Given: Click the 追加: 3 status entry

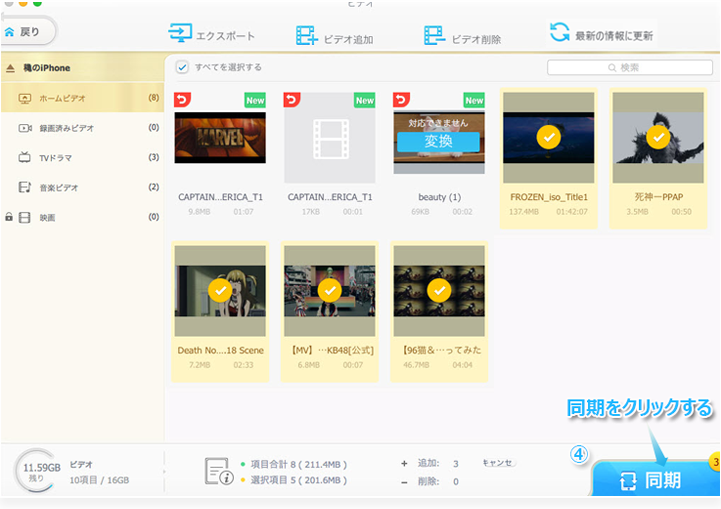Looking at the screenshot, I should (430, 463).
